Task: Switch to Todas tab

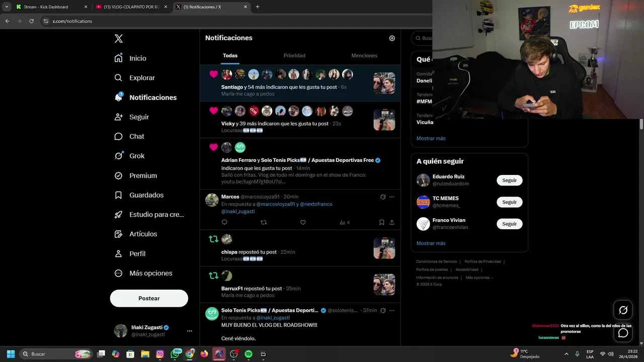Action: [x=230, y=56]
